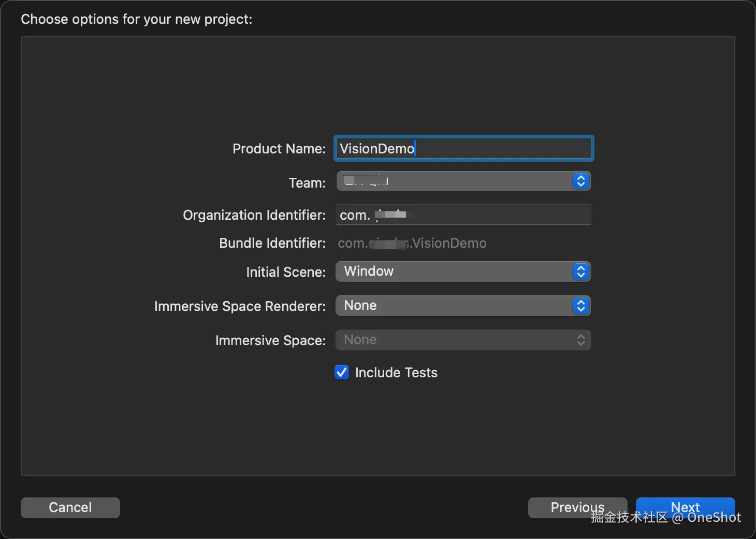This screenshot has width=756, height=539.
Task: Toggle the Include Tests checkbox
Action: (x=342, y=373)
